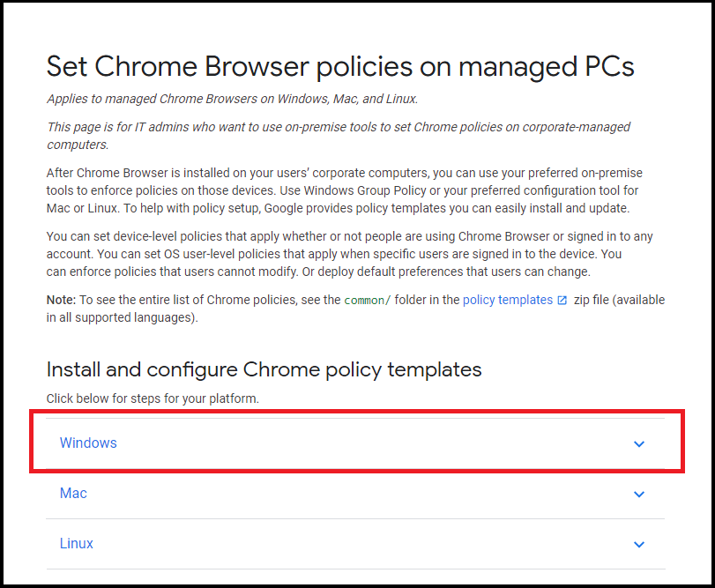Click the 'Click below for steps for your platform.' text
This screenshot has height=588, width=715.
tap(153, 398)
